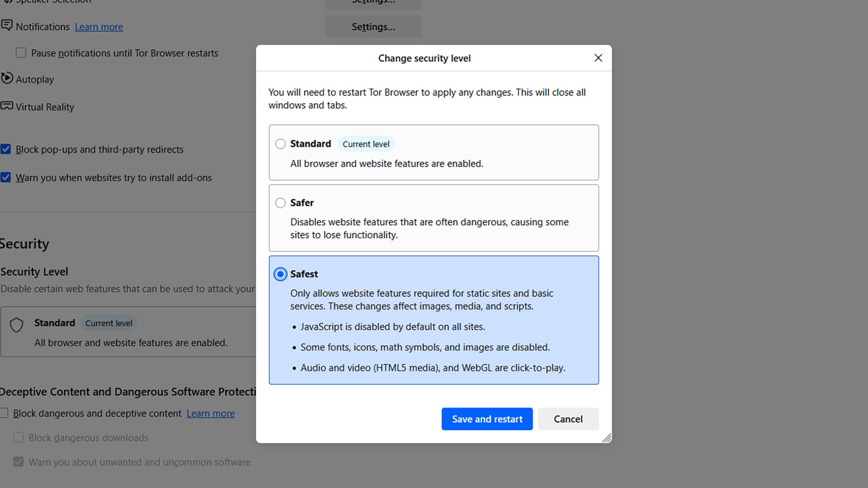Close the Change security level dialog
Screen dimensions: 868x488
click(598, 58)
